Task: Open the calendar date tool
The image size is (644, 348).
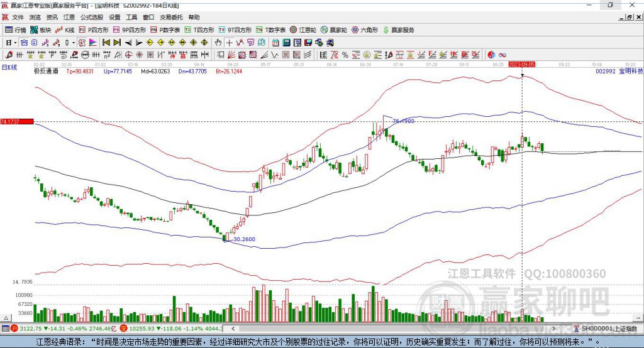Action: (x=275, y=43)
